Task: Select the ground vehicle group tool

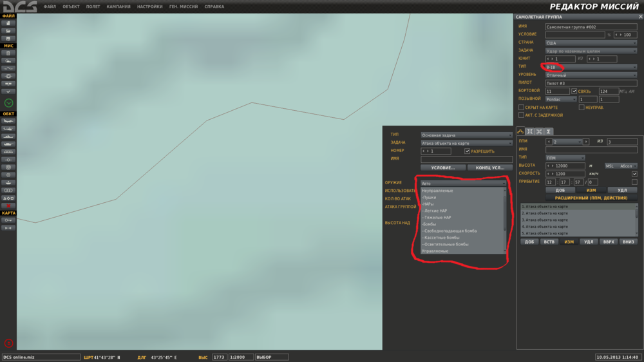Action: [x=8, y=144]
